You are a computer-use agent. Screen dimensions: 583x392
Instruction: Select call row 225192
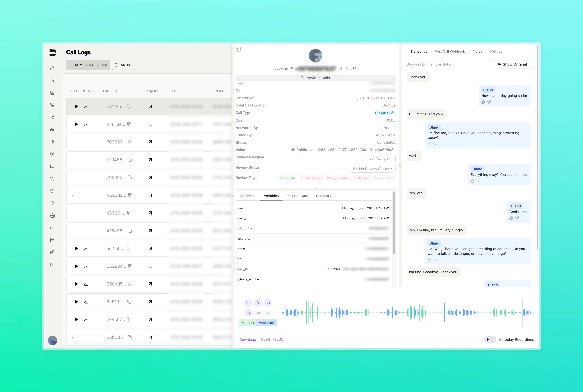click(149, 302)
